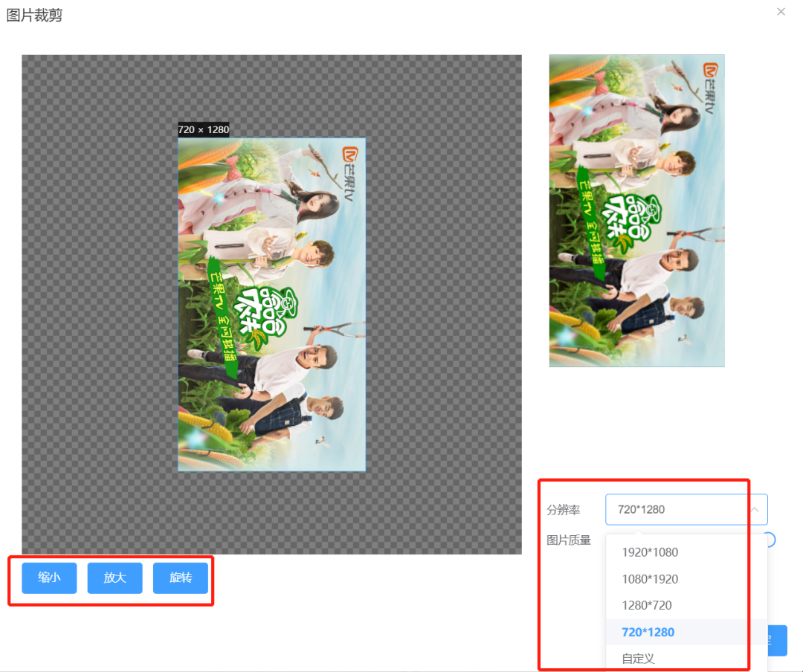This screenshot has height=672, width=803.
Task: Click the crop box image in the editor
Action: [272, 304]
